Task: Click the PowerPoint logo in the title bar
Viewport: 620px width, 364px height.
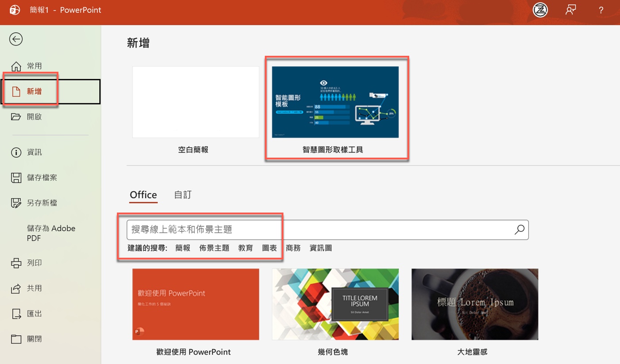Action: click(x=15, y=10)
